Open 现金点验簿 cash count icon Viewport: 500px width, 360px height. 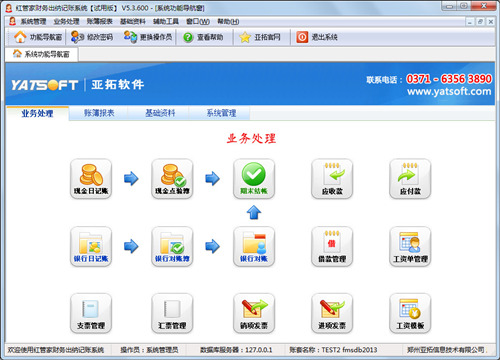click(x=172, y=179)
